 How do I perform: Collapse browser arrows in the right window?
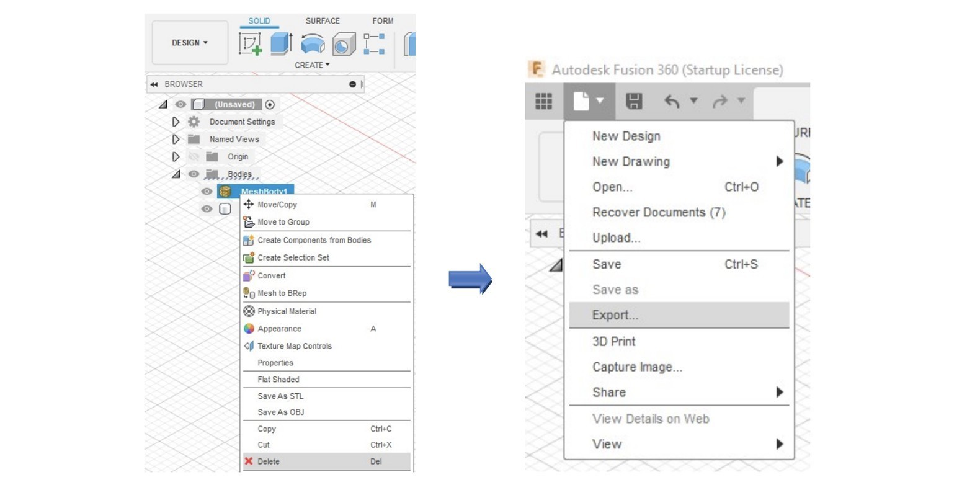[542, 234]
